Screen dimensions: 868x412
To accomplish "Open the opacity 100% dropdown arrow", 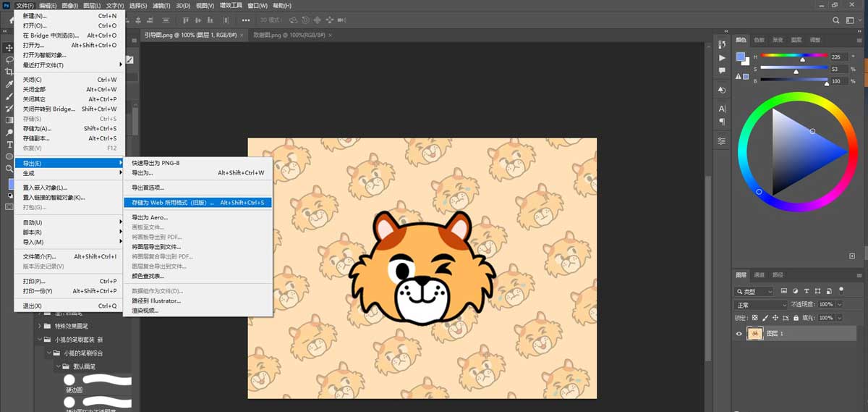I will point(839,305).
